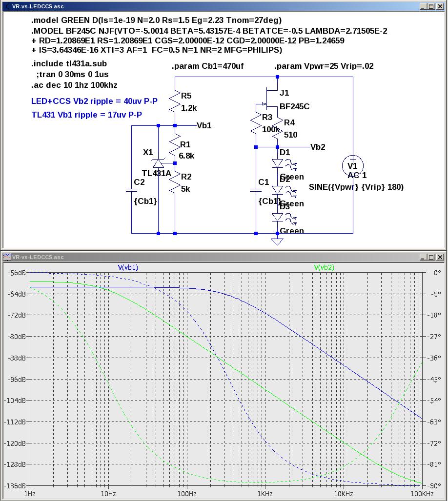Click LED+CCS Vb2 ripple comment
The width and height of the screenshot is (448, 501).
point(94,101)
